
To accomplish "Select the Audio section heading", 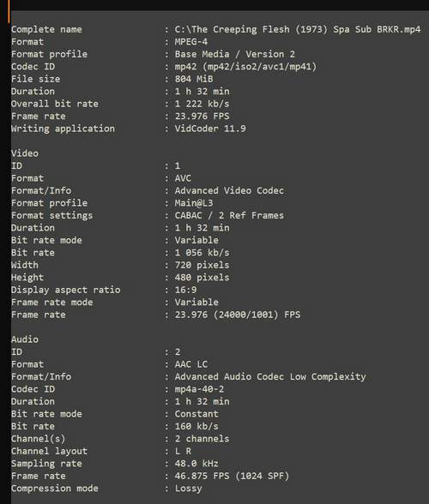I will click(x=25, y=339).
